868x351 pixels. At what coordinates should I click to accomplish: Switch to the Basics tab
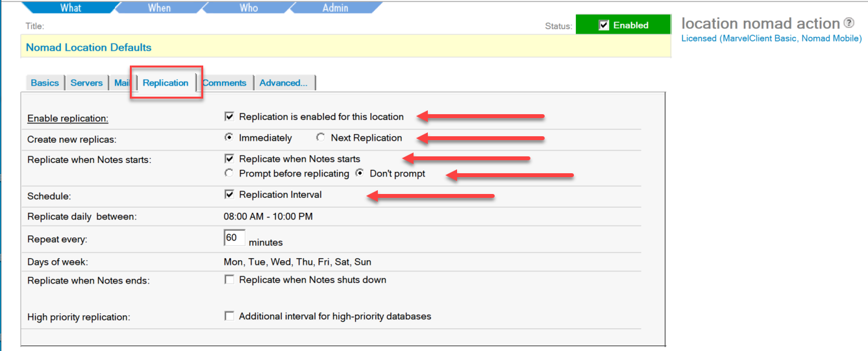45,83
